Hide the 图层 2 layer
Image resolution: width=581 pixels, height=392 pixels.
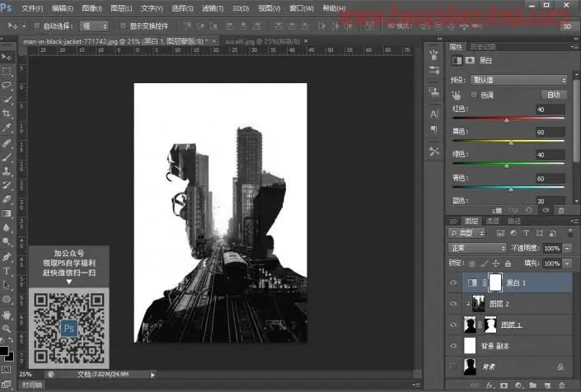[453, 304]
